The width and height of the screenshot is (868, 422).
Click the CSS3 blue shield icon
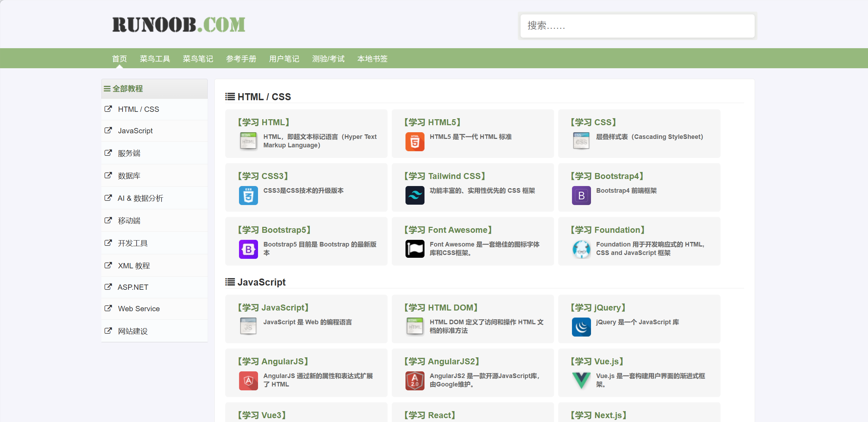click(x=248, y=196)
